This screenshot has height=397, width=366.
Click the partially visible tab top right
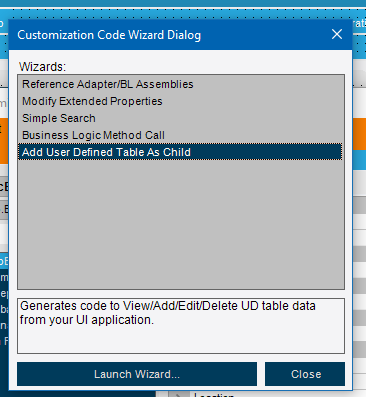tap(359, 24)
